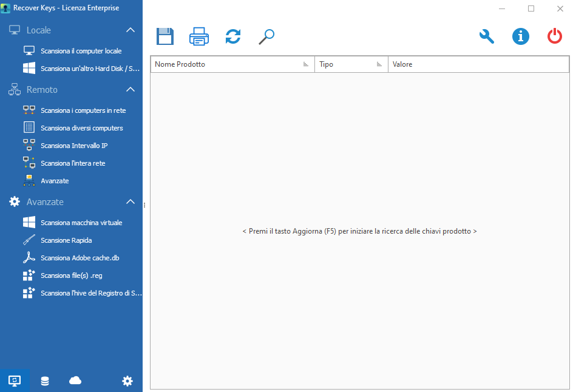Click Windows icon beside Scansiona macchina virtuale

[x=29, y=222]
